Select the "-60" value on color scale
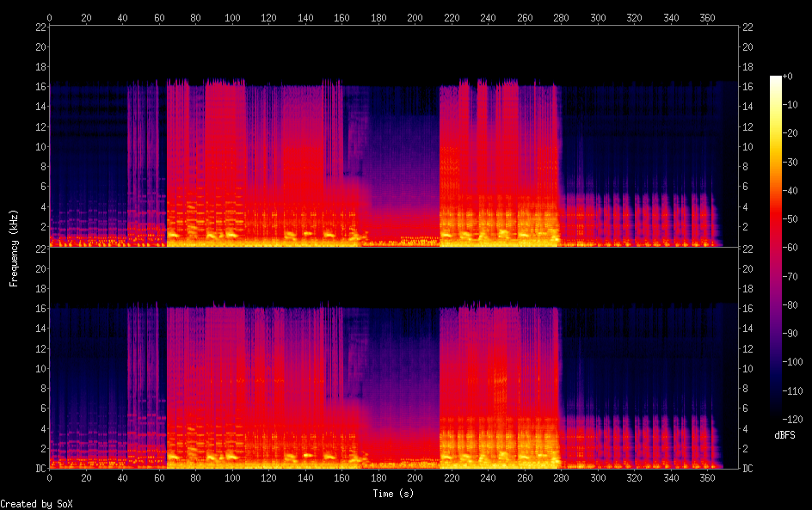The height and width of the screenshot is (510, 812). pyautogui.click(x=790, y=248)
